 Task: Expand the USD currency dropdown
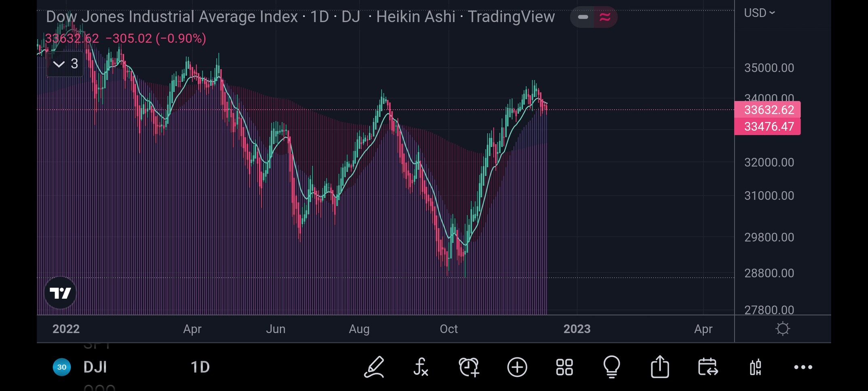coord(759,13)
